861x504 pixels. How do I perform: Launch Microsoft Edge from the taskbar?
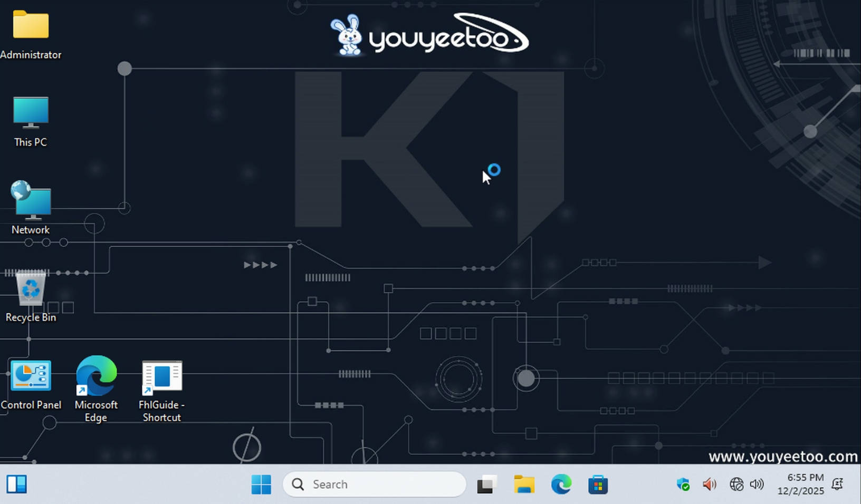tap(561, 484)
